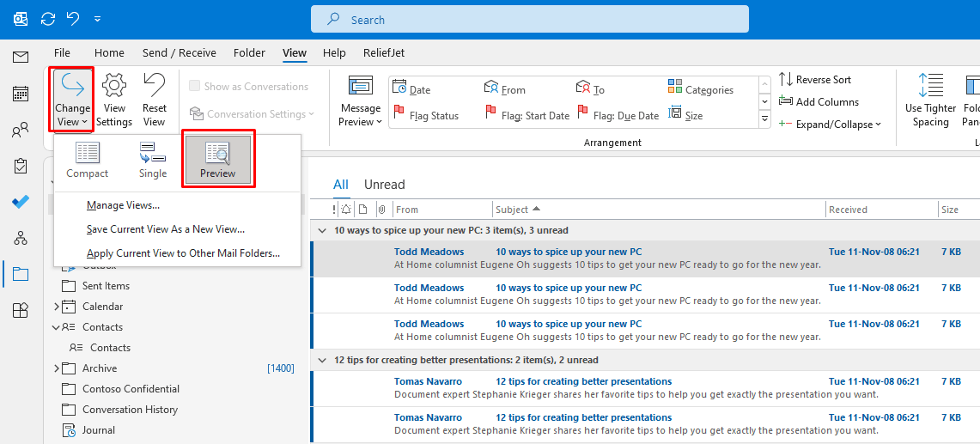
Task: Open the org chart icon in sidebar
Action: click(x=21, y=238)
